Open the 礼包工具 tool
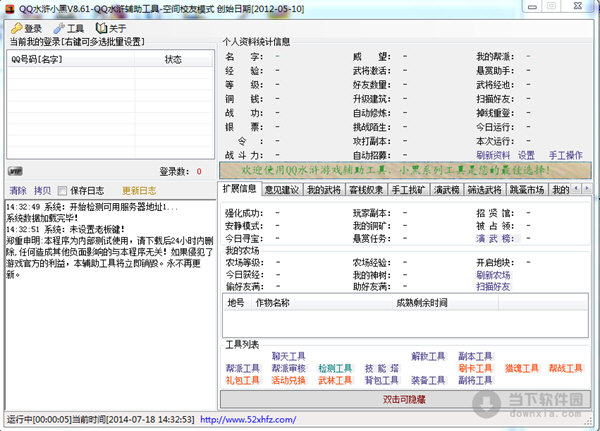600x431 pixels. 243,380
